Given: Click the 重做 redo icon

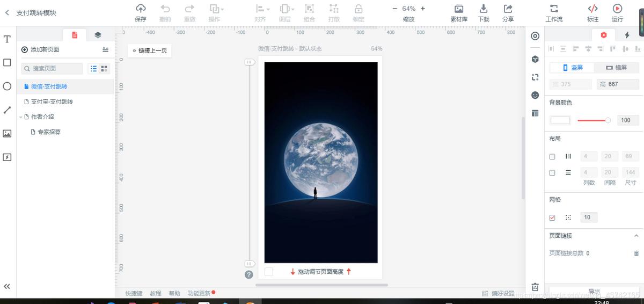Looking at the screenshot, I should coord(189,9).
